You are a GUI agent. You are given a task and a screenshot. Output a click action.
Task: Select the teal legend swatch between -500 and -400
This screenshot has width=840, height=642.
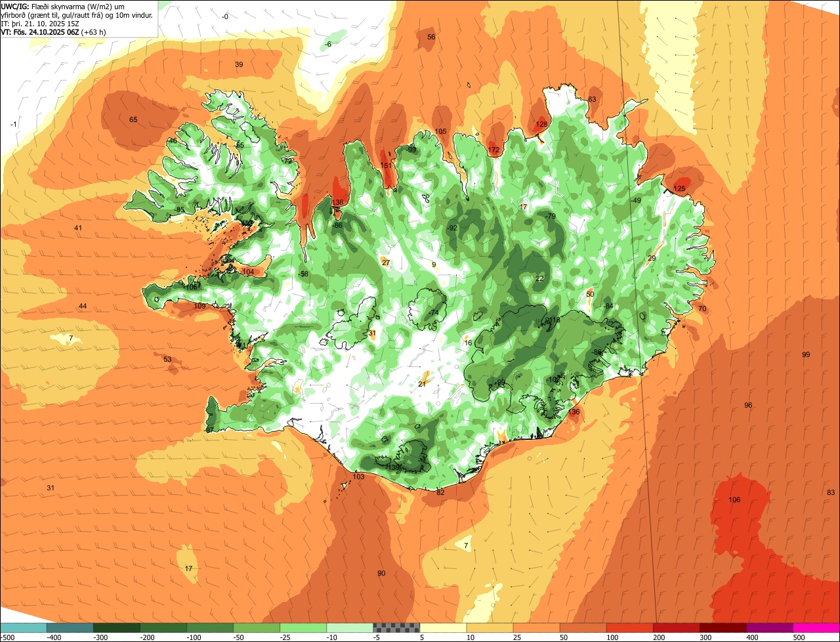point(23,628)
